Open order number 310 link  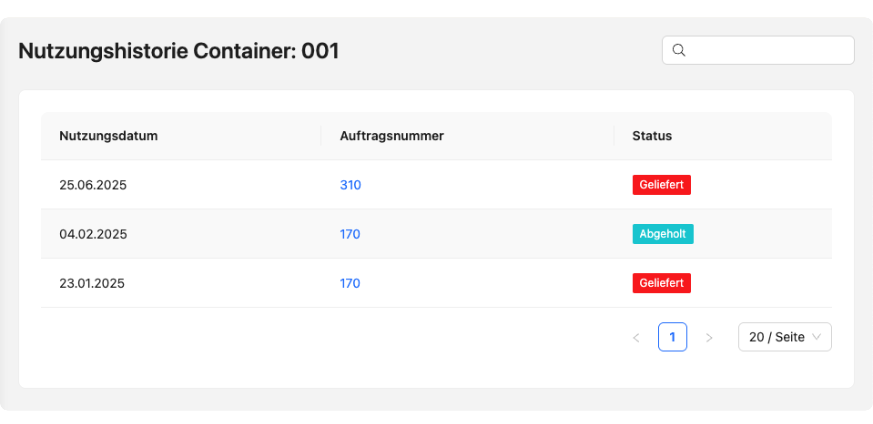click(x=350, y=185)
